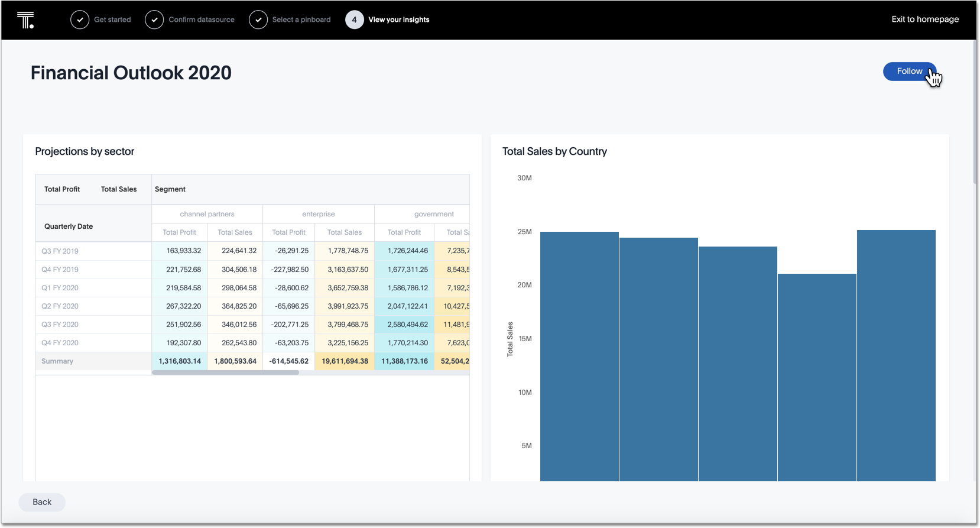This screenshot has width=980, height=528.
Task: Select the Segment header cell
Action: [x=170, y=189]
